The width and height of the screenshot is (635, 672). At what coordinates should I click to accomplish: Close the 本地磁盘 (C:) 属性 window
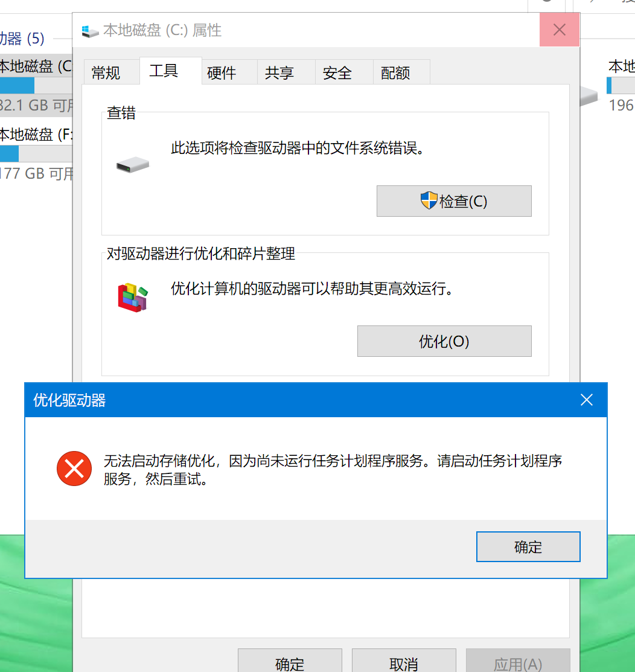[x=559, y=30]
